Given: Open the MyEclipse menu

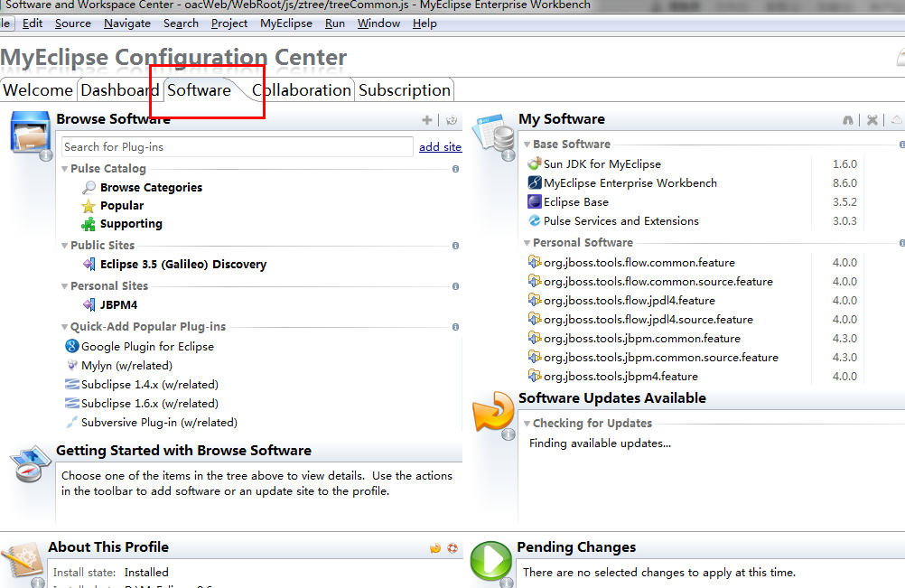Looking at the screenshot, I should pyautogui.click(x=285, y=23).
